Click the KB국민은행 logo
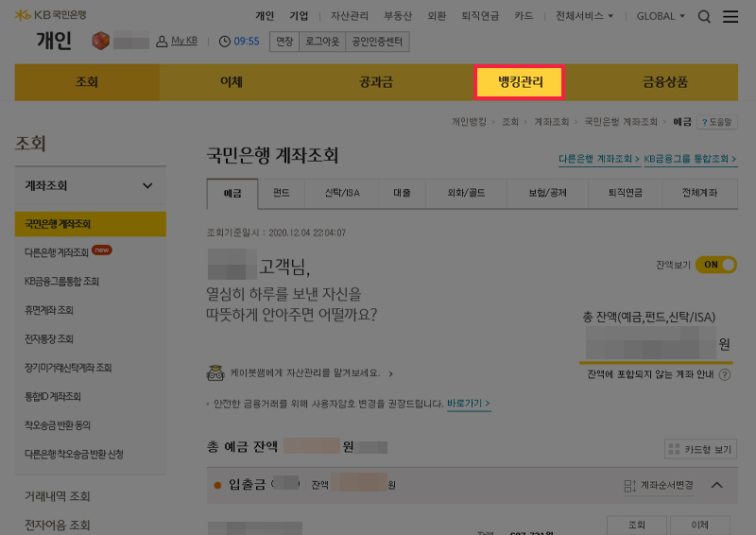756x535 pixels. pos(51,15)
